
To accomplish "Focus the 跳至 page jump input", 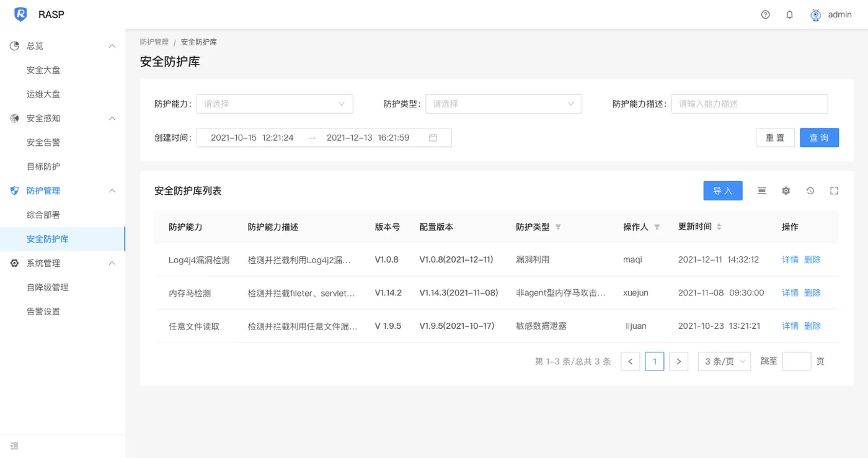I will 797,361.
